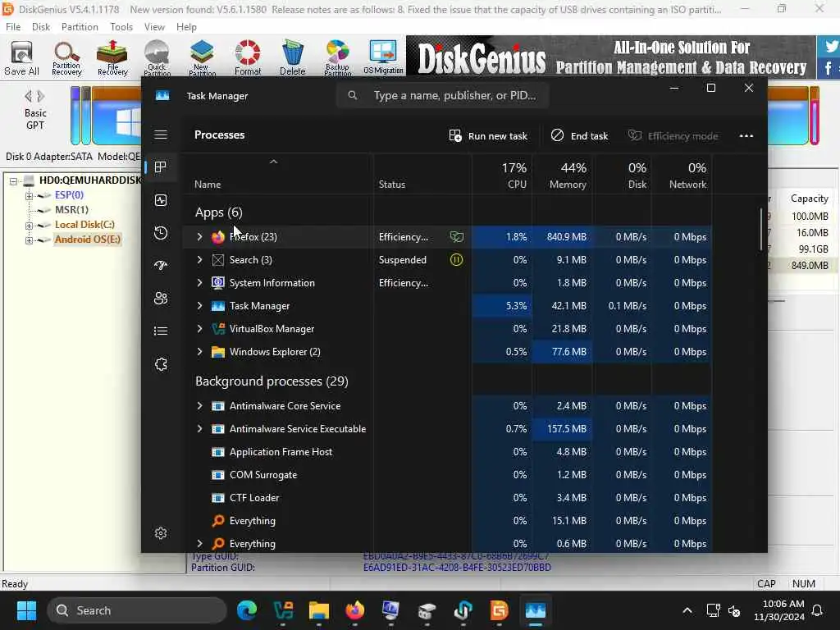Open DiskGenius from the taskbar
Screen dimensions: 840x630
pos(499,610)
